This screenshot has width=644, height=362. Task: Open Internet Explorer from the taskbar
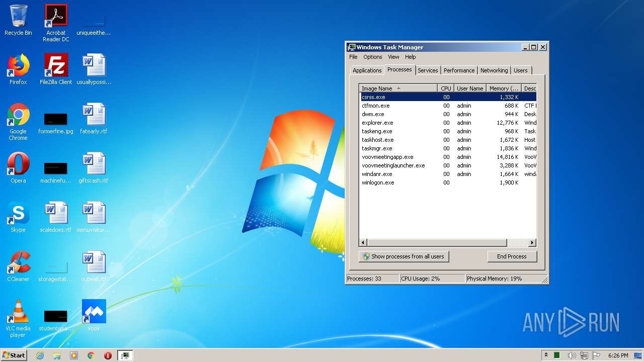pos(40,355)
